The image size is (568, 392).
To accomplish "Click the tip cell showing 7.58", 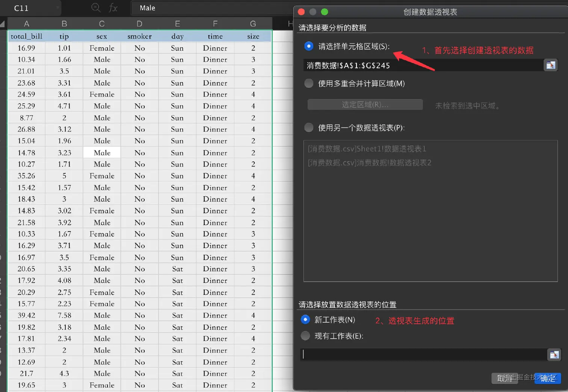I will tap(64, 315).
